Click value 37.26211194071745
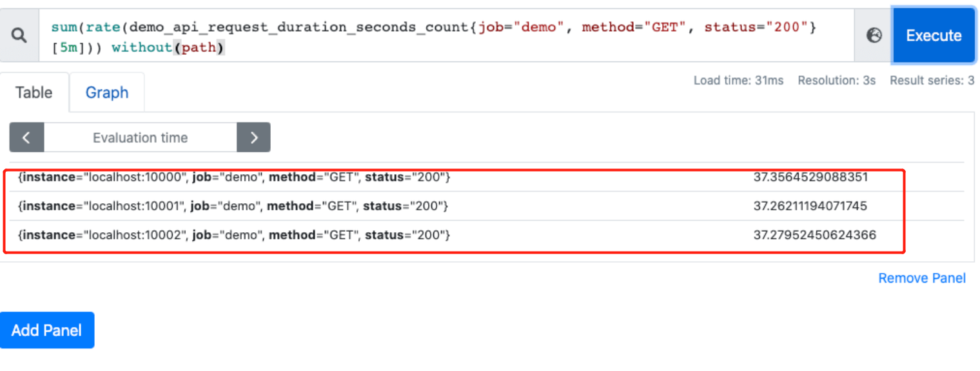Viewport: 980px width, 371px height. pyautogui.click(x=810, y=206)
